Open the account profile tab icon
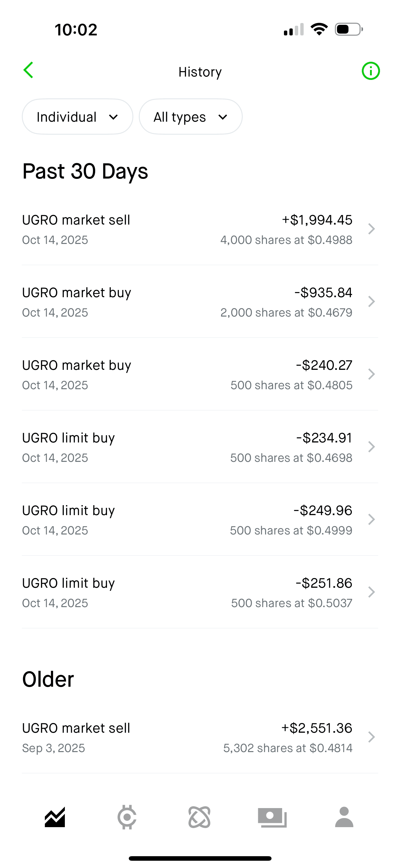Viewport: 400px width, 868px height. pyautogui.click(x=344, y=817)
